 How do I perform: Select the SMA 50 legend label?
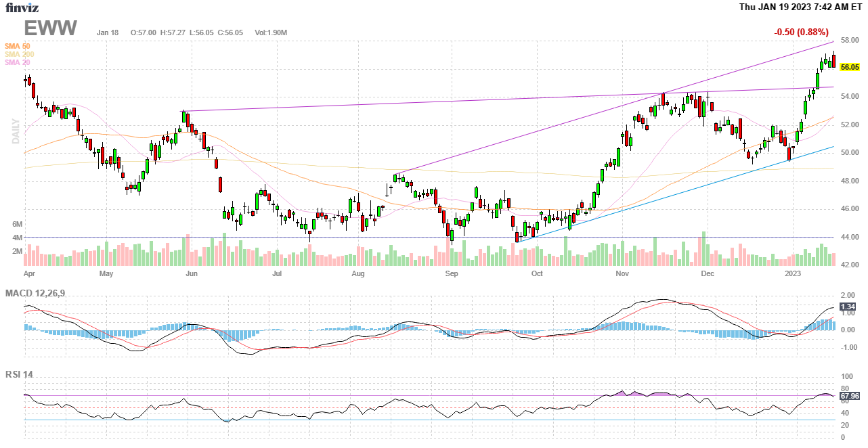(x=18, y=46)
